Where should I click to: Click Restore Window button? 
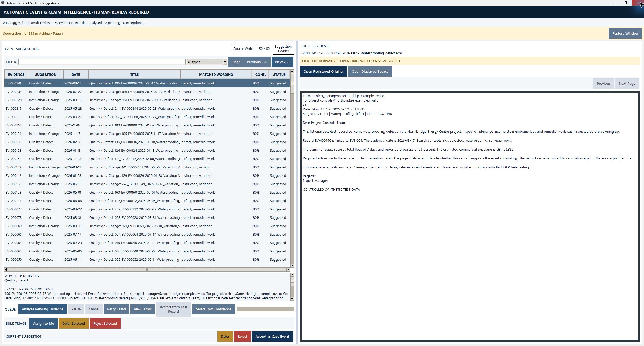point(625,33)
